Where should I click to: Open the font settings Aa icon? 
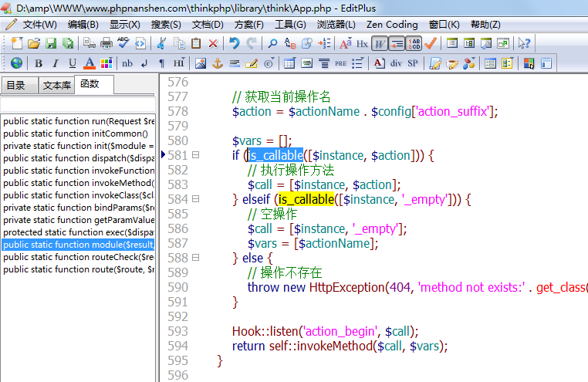(346, 43)
